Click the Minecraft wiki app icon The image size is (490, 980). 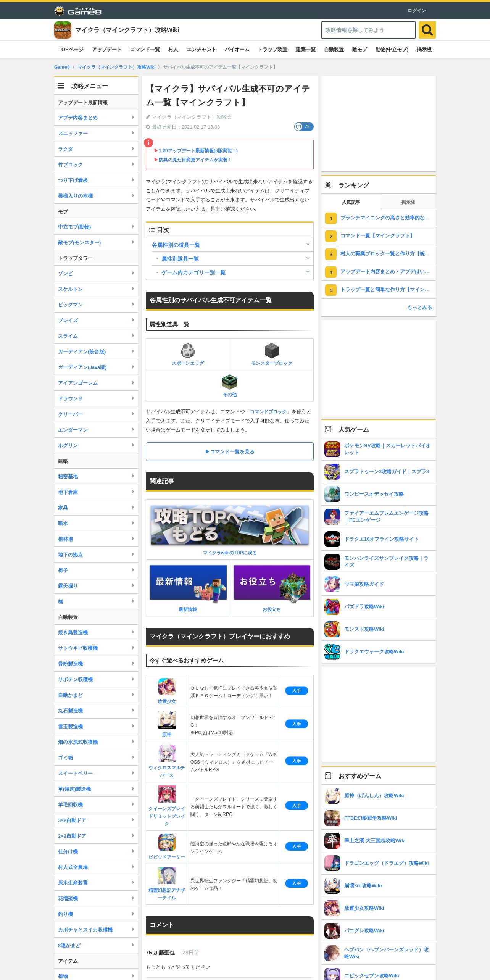tap(63, 30)
